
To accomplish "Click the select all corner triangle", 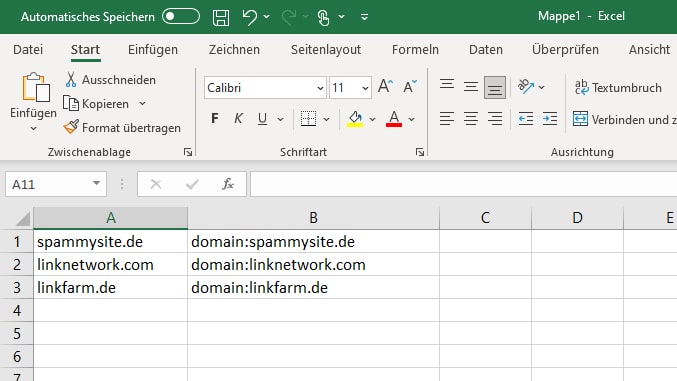I will tap(22, 219).
